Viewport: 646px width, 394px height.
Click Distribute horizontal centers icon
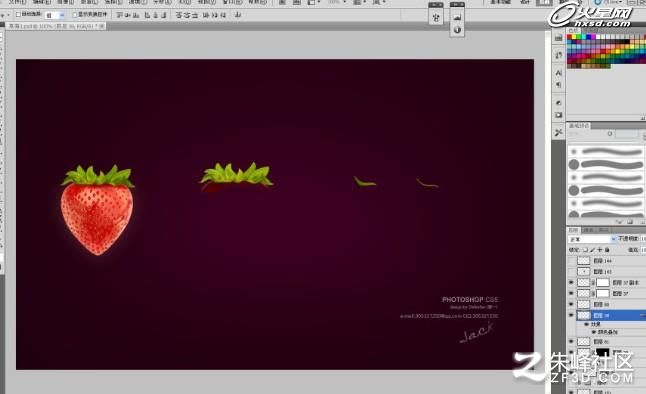pos(214,15)
